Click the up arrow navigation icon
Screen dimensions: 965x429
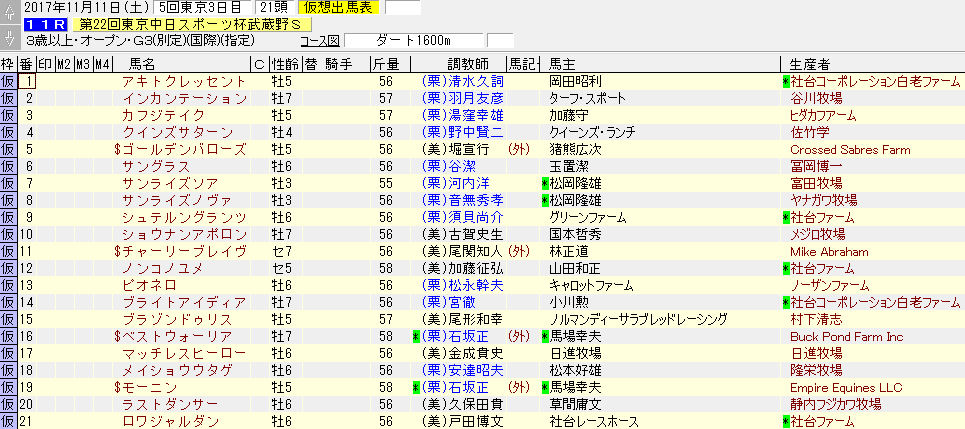[9, 11]
